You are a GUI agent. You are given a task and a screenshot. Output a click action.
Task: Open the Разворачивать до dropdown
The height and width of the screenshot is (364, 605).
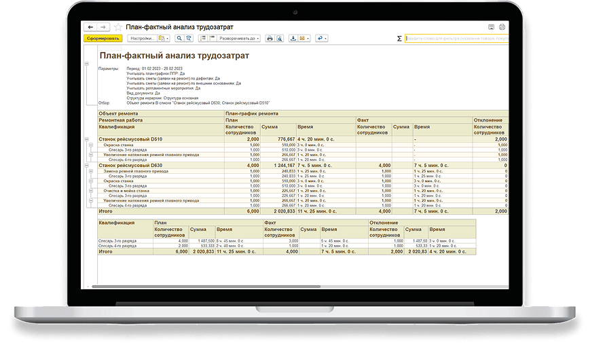click(x=239, y=38)
